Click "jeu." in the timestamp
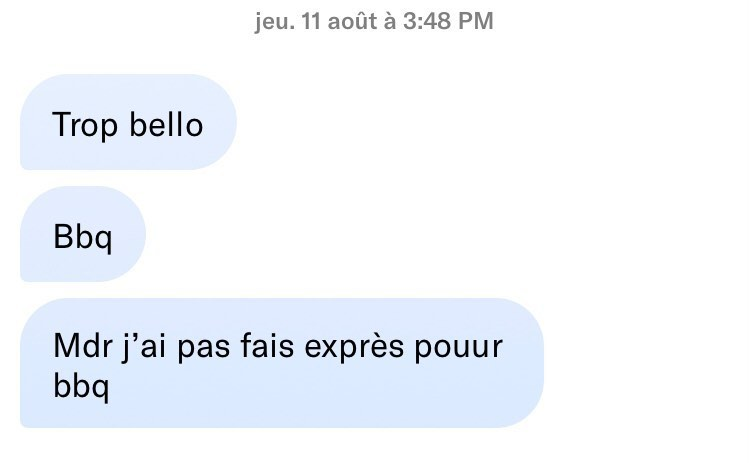This screenshot has width=750, height=463. click(x=274, y=21)
